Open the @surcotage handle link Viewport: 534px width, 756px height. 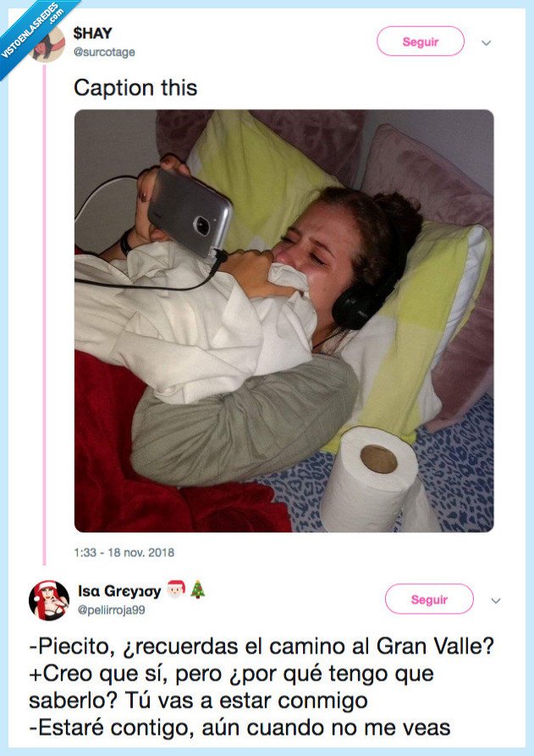click(104, 52)
